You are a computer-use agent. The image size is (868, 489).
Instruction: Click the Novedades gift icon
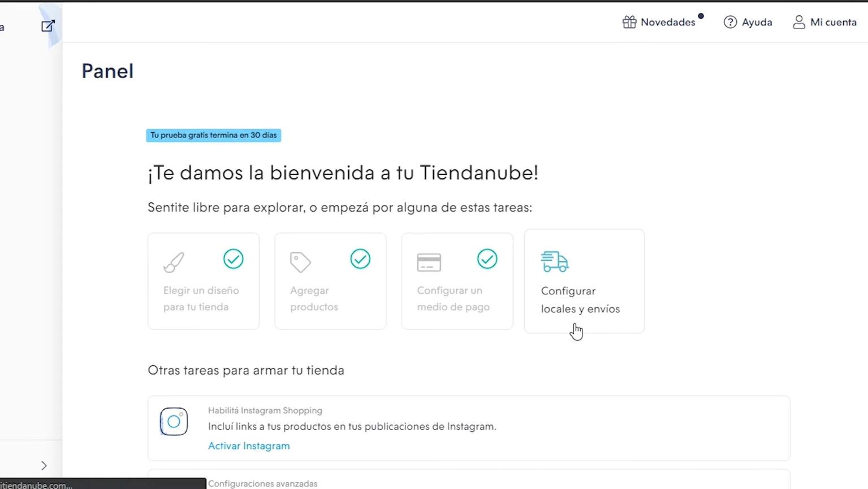(629, 22)
